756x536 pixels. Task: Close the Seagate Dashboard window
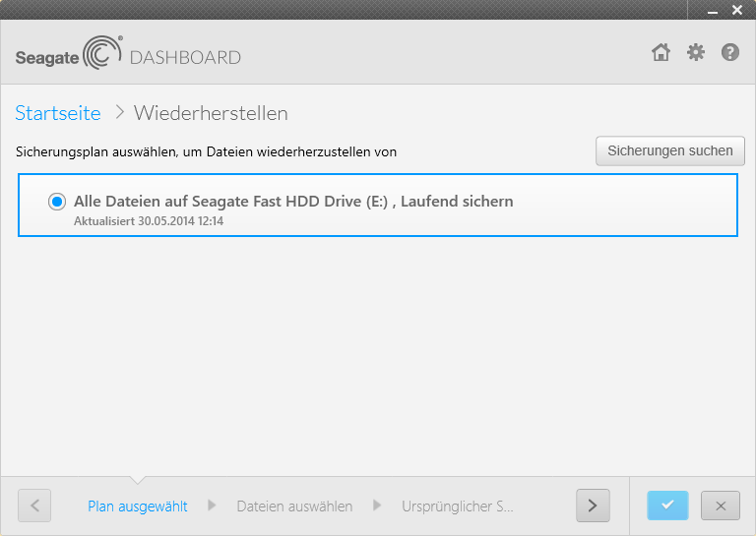[x=737, y=10]
